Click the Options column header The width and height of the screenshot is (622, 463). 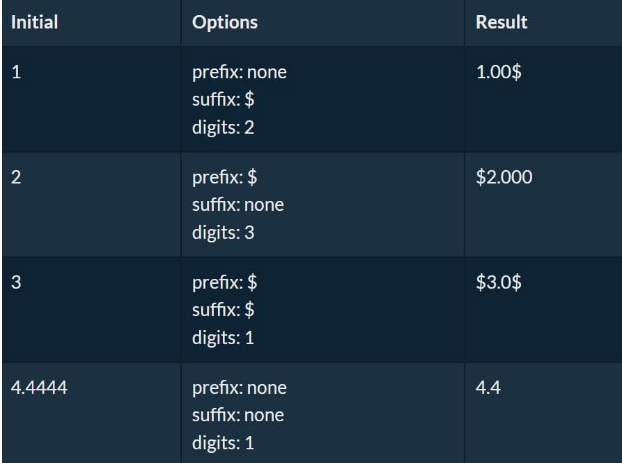point(323,23)
